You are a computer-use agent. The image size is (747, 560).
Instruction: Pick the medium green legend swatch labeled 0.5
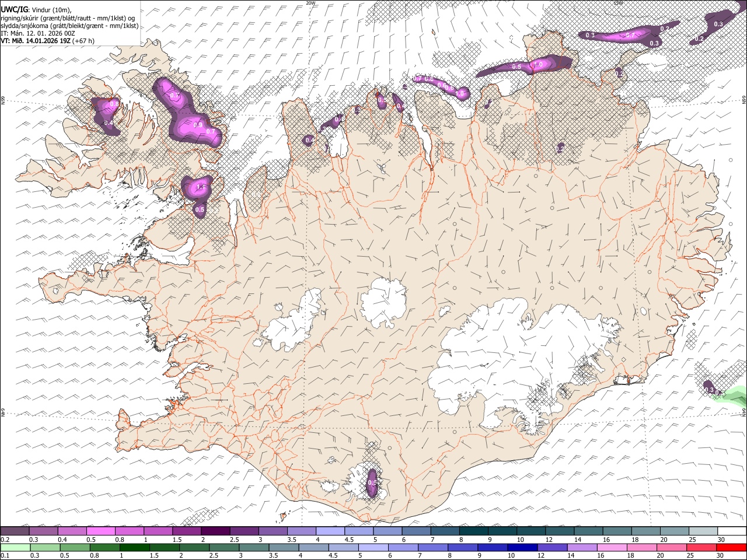(75, 547)
